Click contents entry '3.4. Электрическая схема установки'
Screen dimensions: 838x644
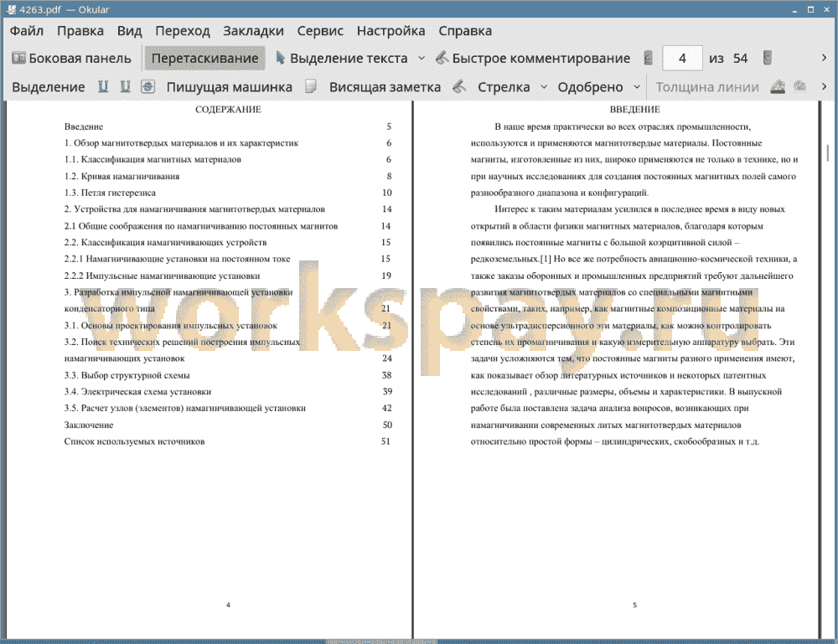coord(138,392)
